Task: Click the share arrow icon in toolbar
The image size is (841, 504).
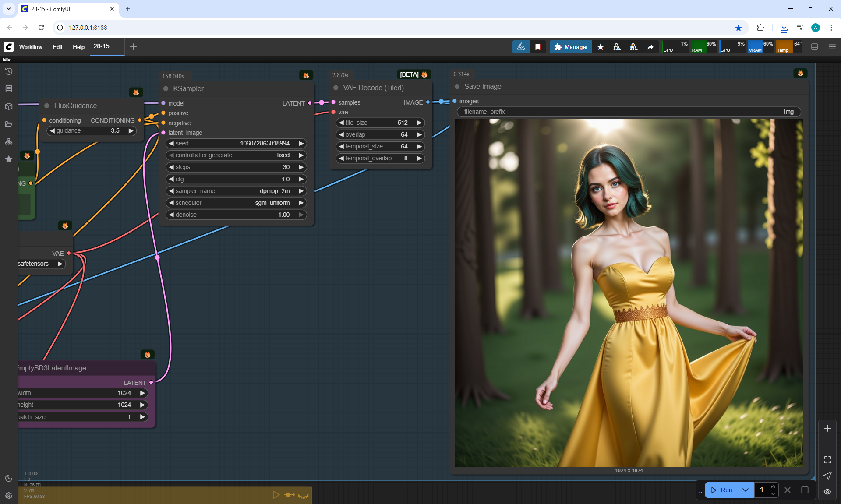Action: [650, 47]
